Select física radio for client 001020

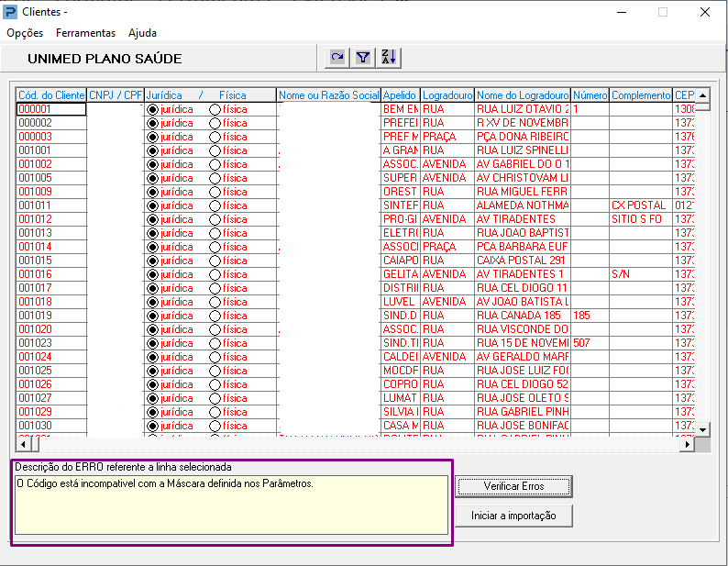point(215,329)
